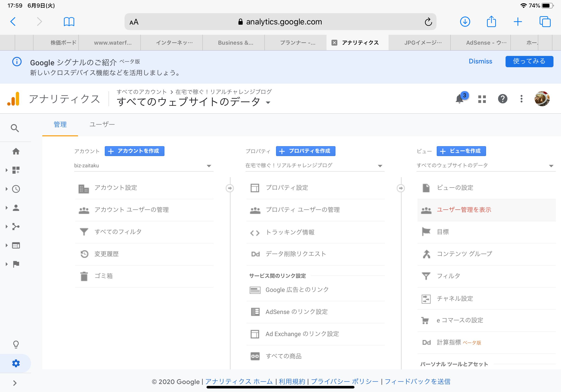Open ゴミ箱
This screenshot has height=392, width=561.
(x=144, y=276)
